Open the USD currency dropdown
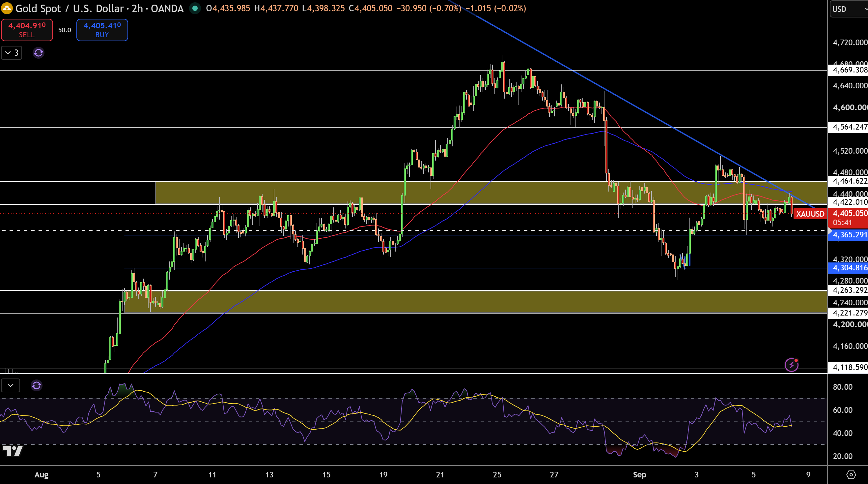Viewport: 868px width, 484px height. (849, 9)
